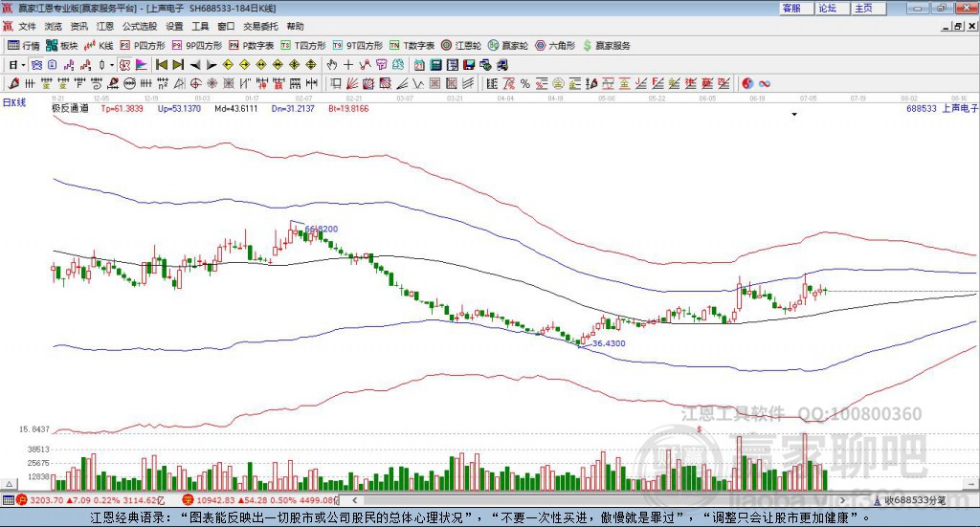Screen dimensions: 980x527
Task: Click the 66.8200 high price label
Action: 322,230
